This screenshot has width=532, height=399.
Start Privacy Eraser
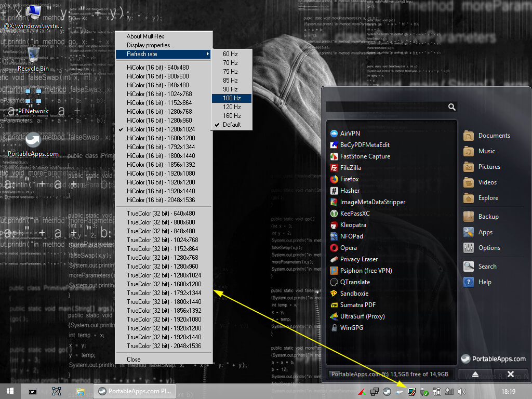tap(354, 259)
